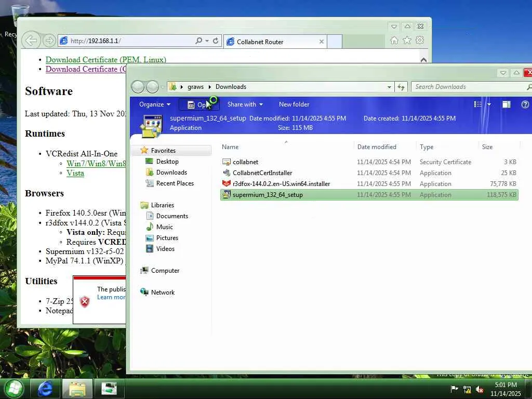Click the Internet Explorer taskbar icon
This screenshot has width=532, height=399.
tap(45, 389)
